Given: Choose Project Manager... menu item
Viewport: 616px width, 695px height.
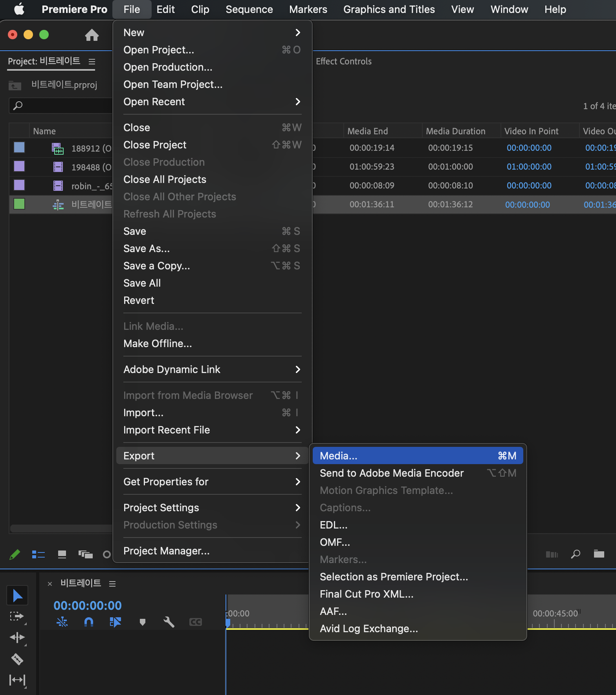Looking at the screenshot, I should pos(212,551).
